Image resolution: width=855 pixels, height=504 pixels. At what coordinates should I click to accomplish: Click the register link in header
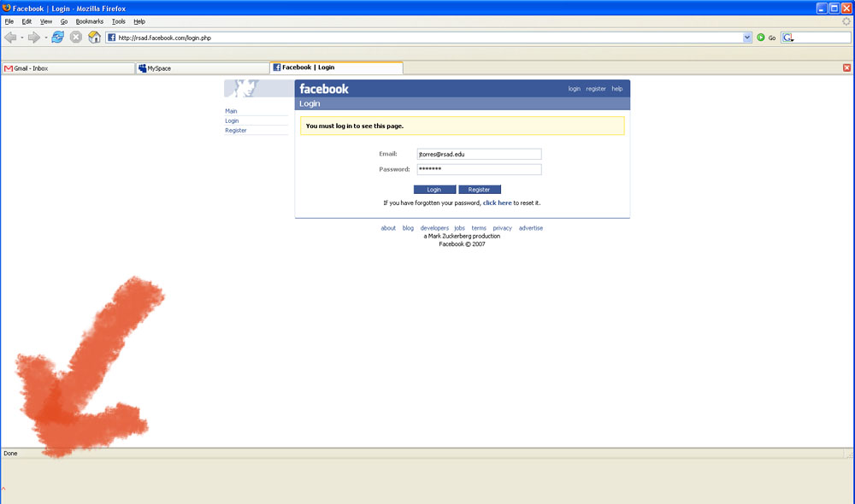[596, 89]
